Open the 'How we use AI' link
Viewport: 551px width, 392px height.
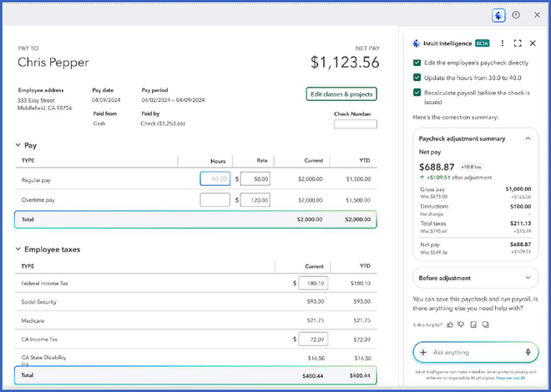point(511,378)
